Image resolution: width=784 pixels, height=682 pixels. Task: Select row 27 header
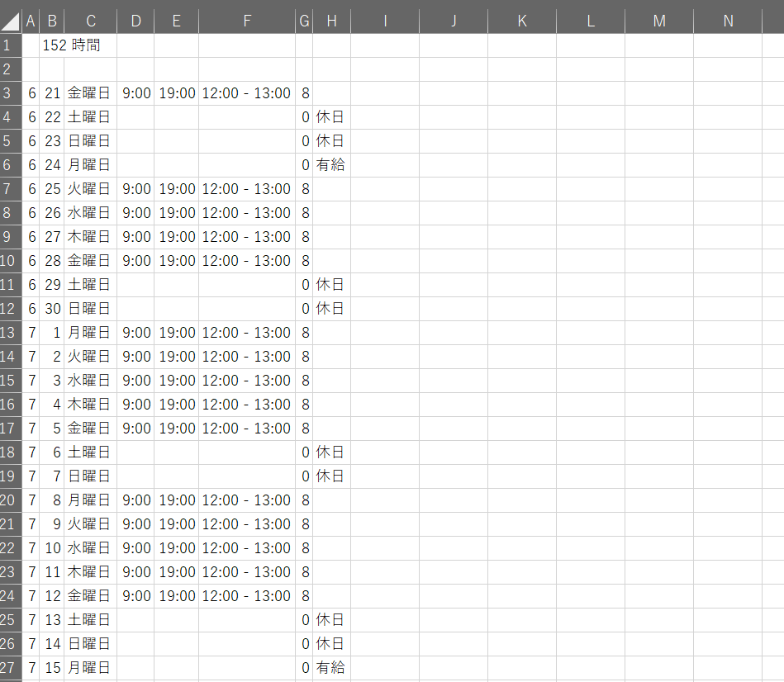point(11,668)
